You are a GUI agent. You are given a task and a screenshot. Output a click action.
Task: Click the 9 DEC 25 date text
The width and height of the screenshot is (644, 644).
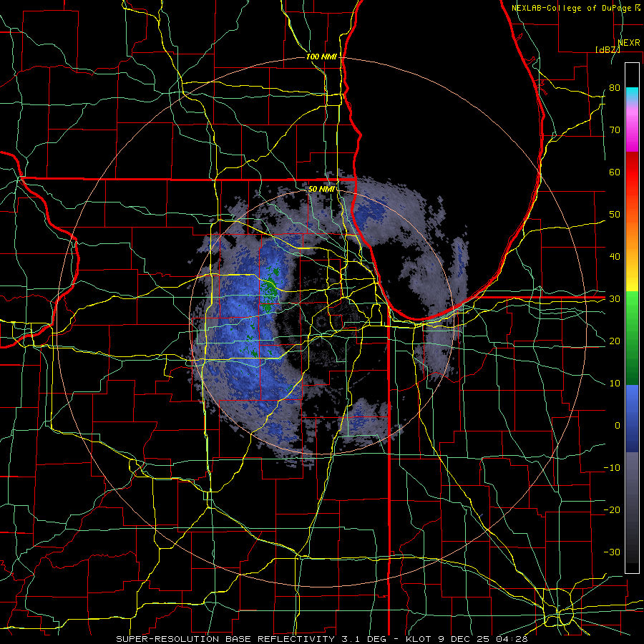(463, 639)
